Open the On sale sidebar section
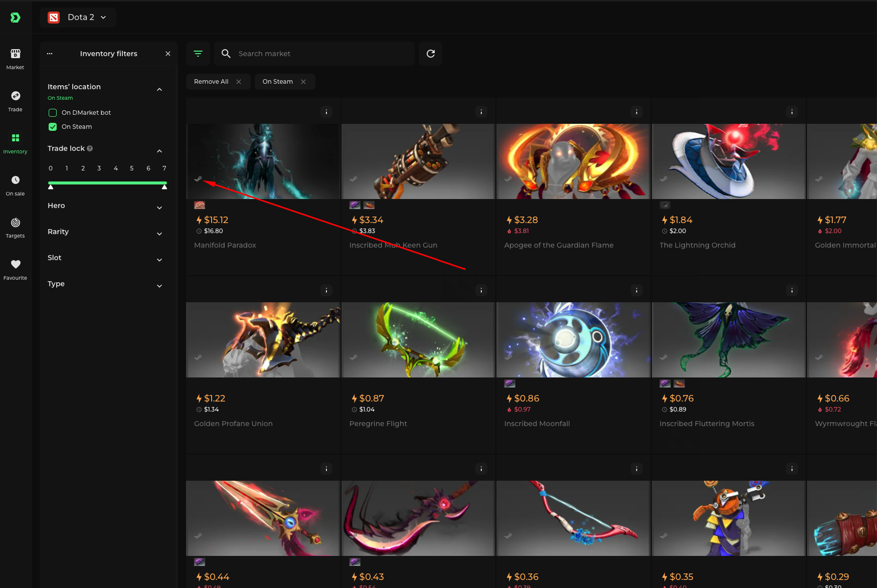877x588 pixels. pyautogui.click(x=16, y=185)
